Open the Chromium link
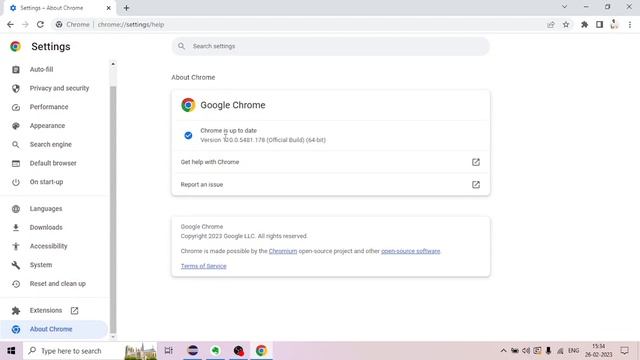This screenshot has height=360, width=640. point(283,251)
